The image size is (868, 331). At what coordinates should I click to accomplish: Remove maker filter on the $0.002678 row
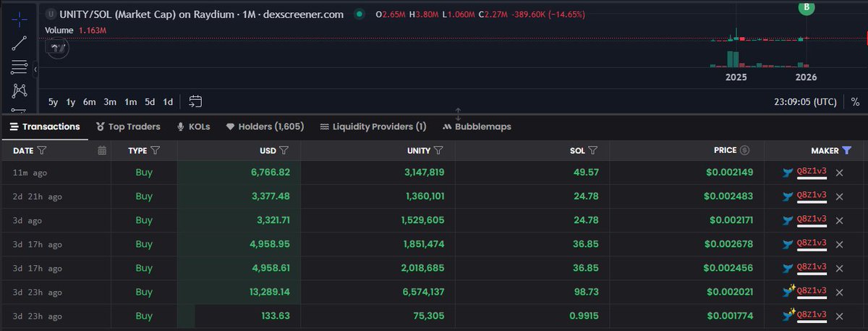coord(840,244)
